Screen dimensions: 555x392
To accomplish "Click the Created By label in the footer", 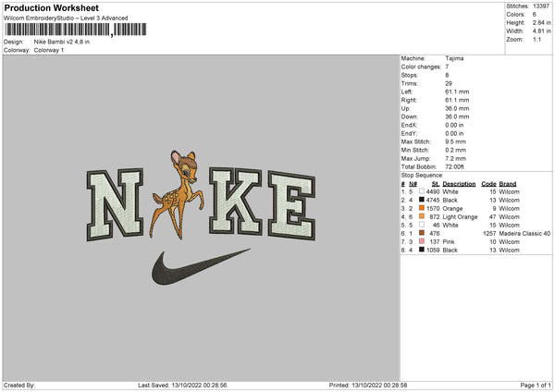I will tap(19, 386).
